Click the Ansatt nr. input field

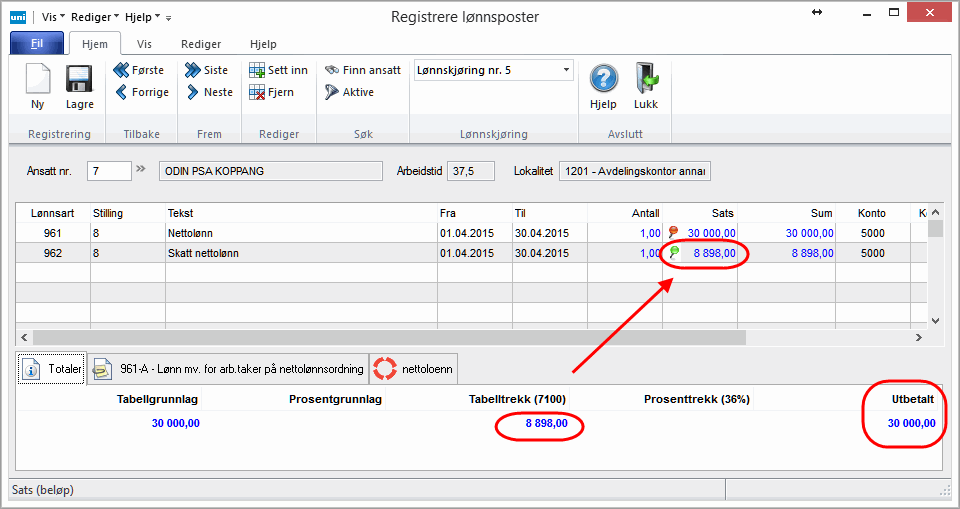coord(109,171)
